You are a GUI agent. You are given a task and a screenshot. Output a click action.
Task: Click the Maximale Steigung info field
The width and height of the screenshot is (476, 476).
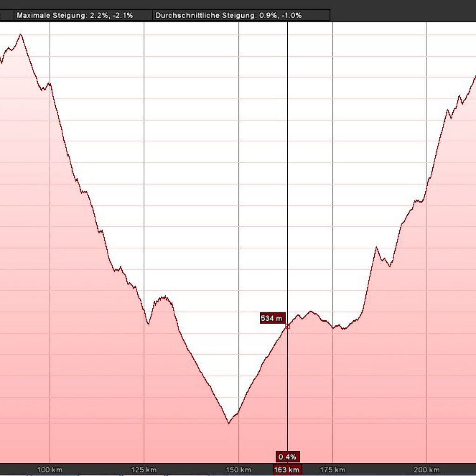(x=74, y=15)
